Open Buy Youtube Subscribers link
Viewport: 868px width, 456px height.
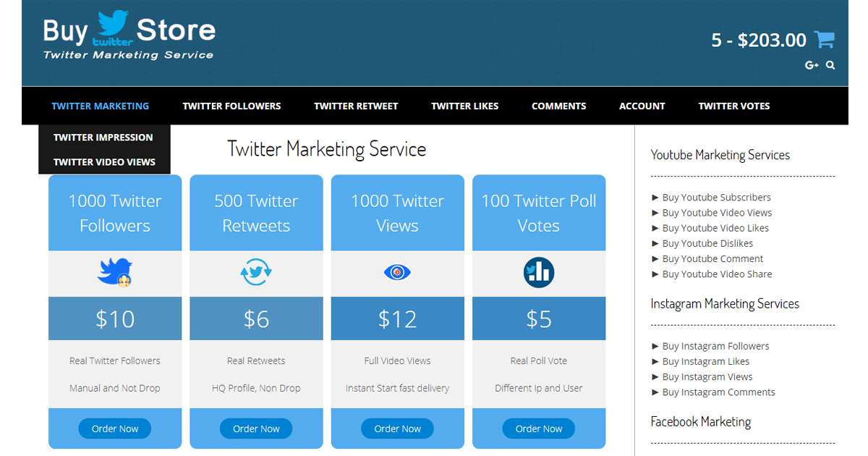pyautogui.click(x=716, y=197)
